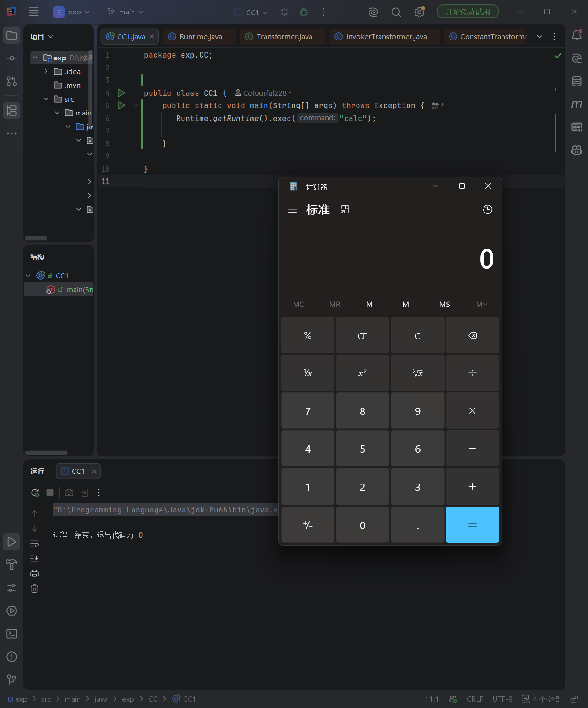The image size is (588, 708).
Task: Toggle file read-only lock in status bar
Action: click(574, 699)
